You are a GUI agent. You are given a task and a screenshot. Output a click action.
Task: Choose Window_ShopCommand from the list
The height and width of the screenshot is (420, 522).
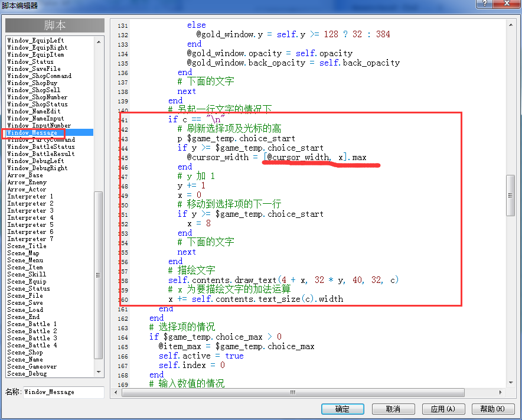pyautogui.click(x=40, y=76)
